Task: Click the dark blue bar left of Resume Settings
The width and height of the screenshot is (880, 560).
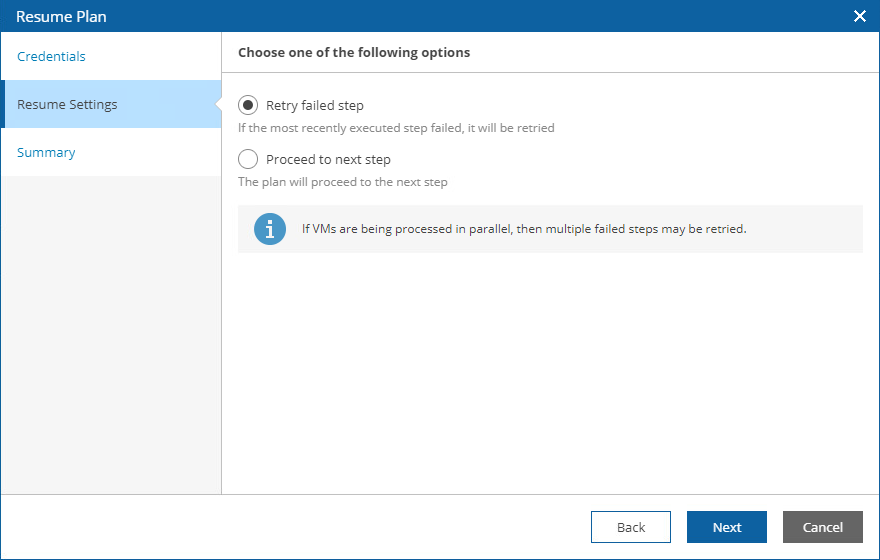Action: click(3, 104)
